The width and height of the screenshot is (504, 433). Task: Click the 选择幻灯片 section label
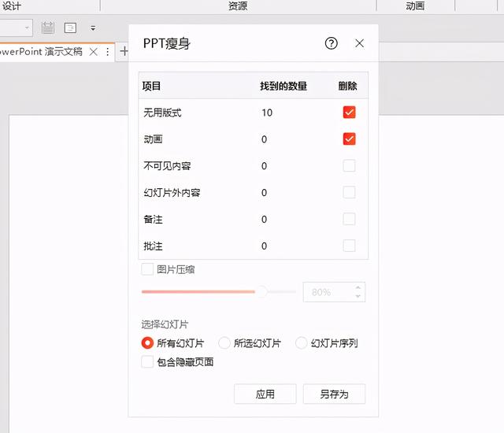click(x=165, y=324)
